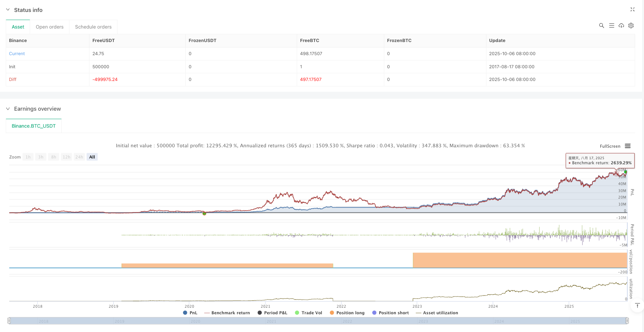Open the chart hamburger menu icon

coord(628,146)
